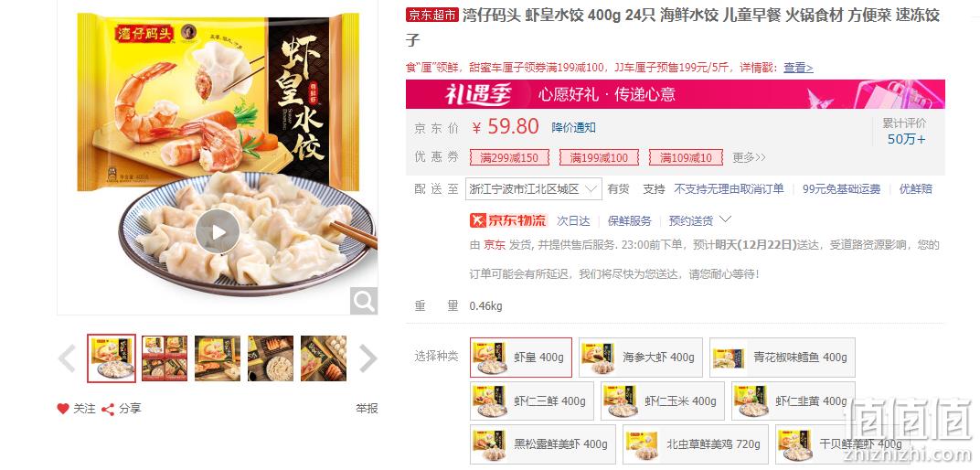The width and height of the screenshot is (980, 470).
Task: Play the product video
Action: tap(218, 232)
